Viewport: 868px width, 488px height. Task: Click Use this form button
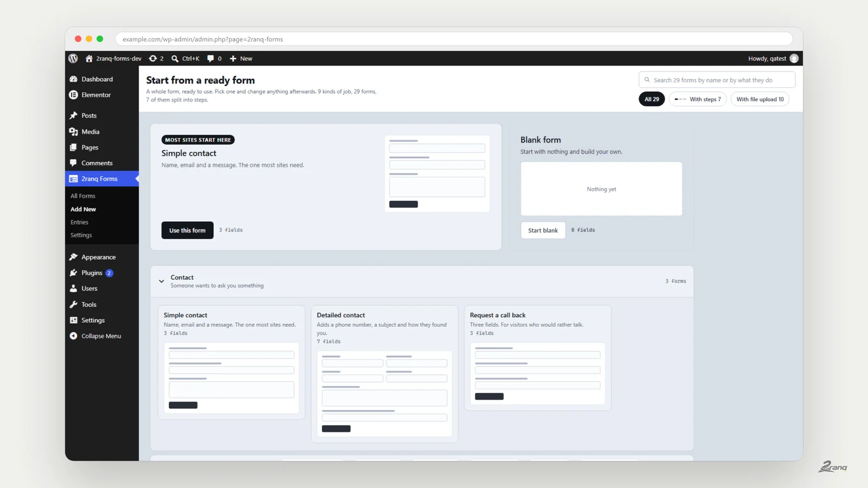pyautogui.click(x=187, y=230)
